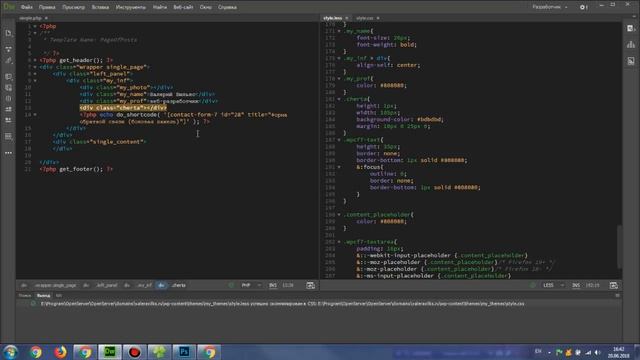
Task: Switch to the Вывод tab in bottom panel
Action: pos(43,296)
